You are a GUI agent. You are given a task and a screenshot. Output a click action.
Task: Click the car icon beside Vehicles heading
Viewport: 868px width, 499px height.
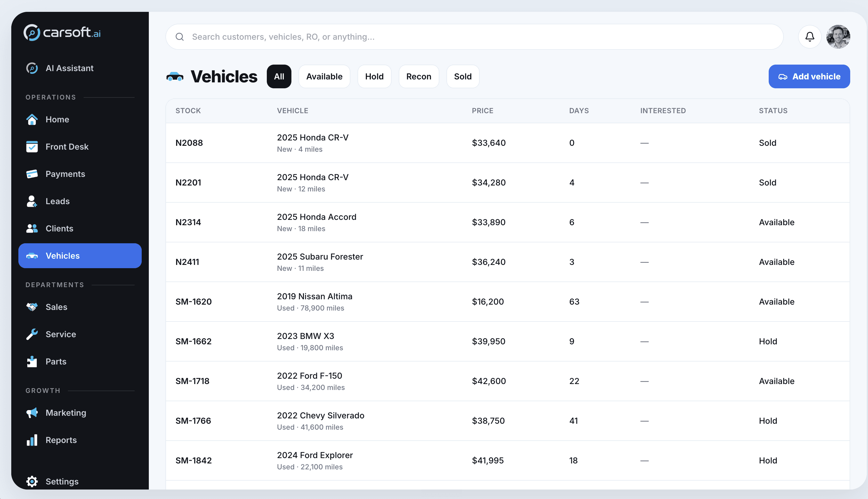click(175, 76)
